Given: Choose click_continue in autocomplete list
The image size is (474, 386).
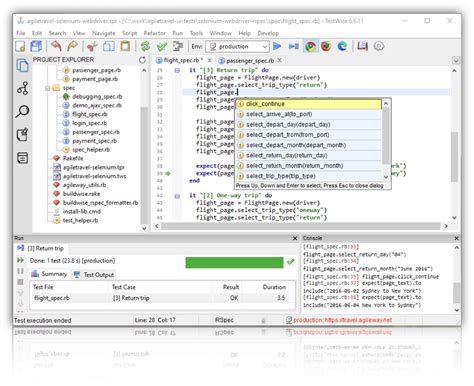Looking at the screenshot, I should 308,104.
